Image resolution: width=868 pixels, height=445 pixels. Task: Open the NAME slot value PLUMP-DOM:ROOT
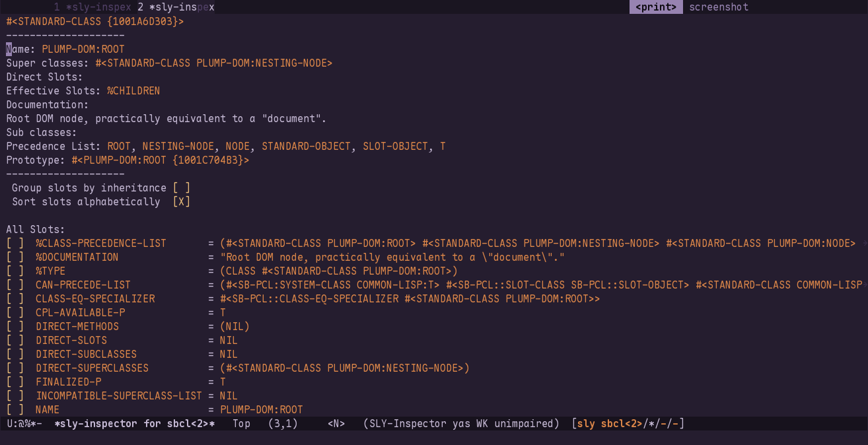point(262,410)
